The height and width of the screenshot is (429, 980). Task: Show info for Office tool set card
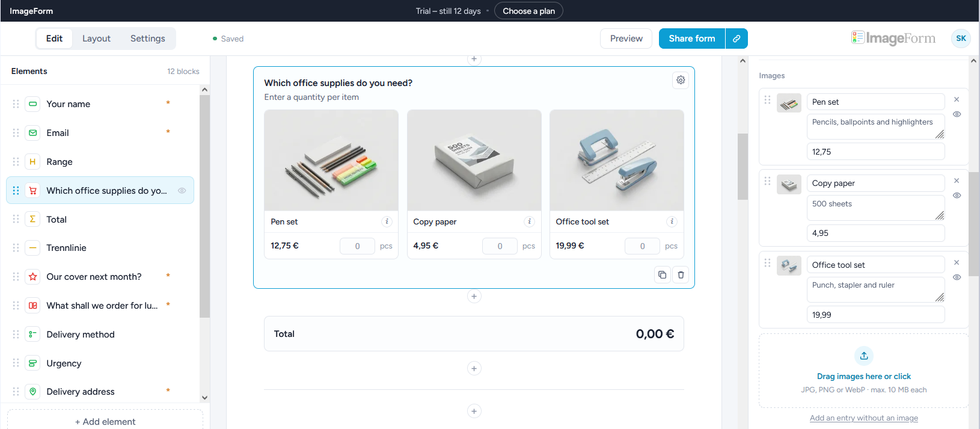click(x=672, y=221)
